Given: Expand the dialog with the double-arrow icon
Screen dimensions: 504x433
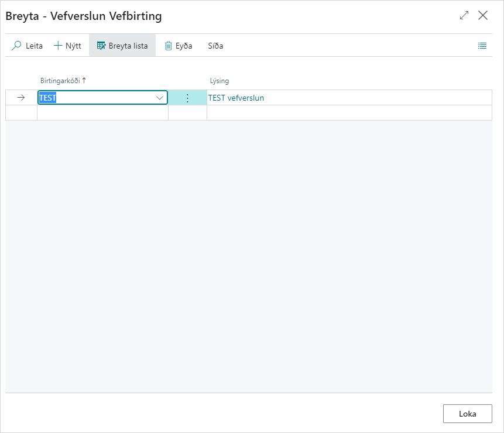Looking at the screenshot, I should tap(464, 16).
